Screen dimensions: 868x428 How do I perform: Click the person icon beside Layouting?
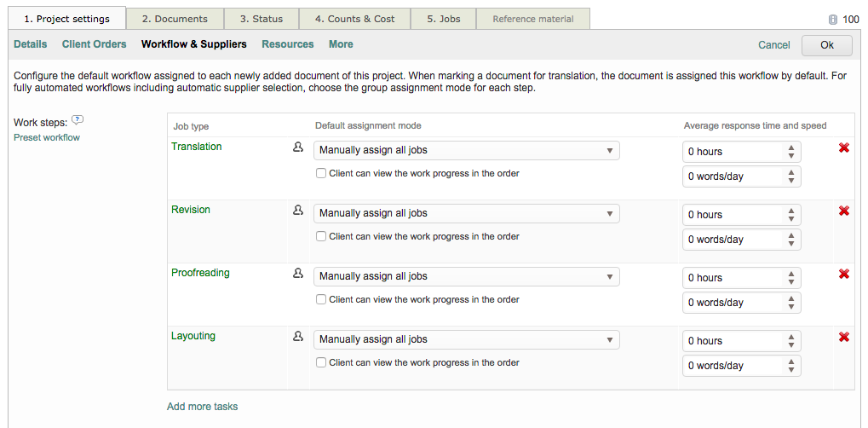(298, 337)
